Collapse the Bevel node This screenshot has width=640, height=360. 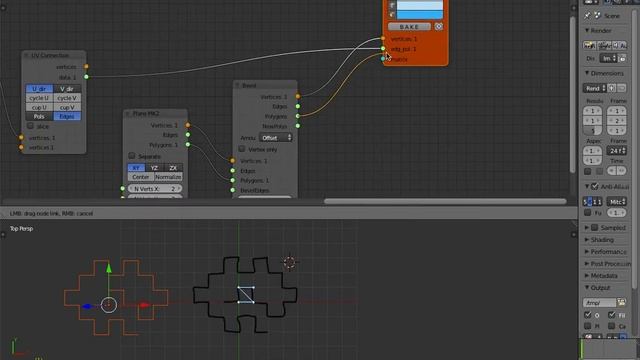click(238, 85)
